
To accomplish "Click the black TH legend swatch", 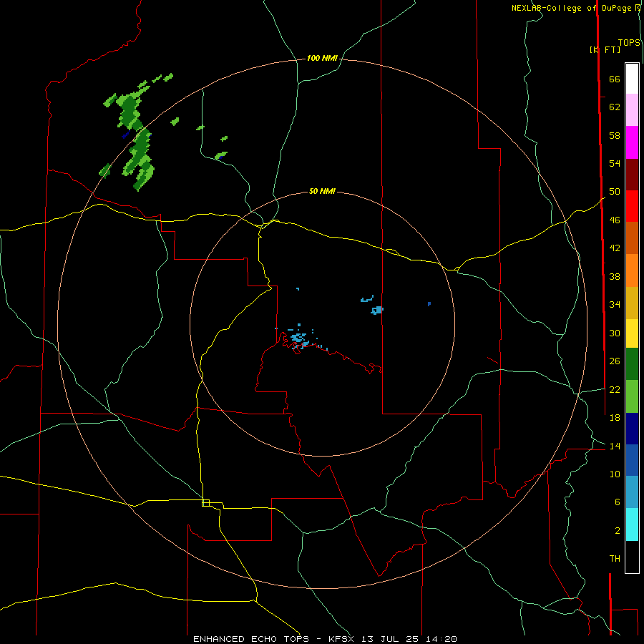I will coord(632,557).
